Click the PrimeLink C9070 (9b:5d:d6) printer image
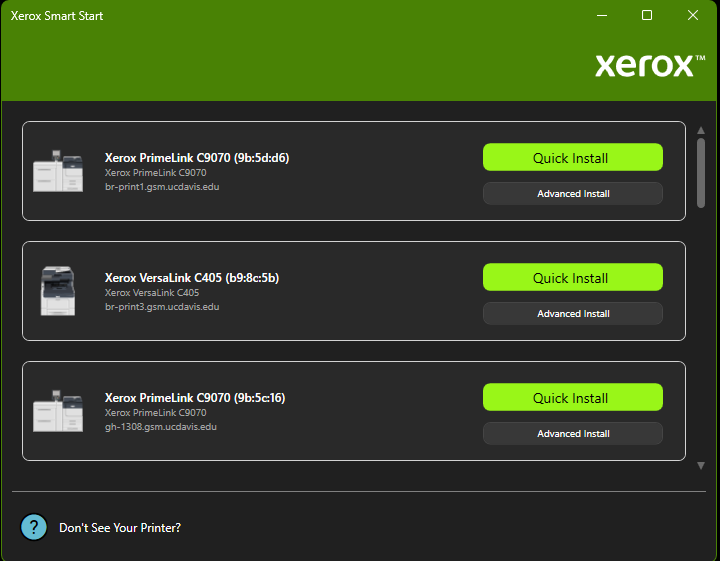720x561 pixels. (58, 172)
